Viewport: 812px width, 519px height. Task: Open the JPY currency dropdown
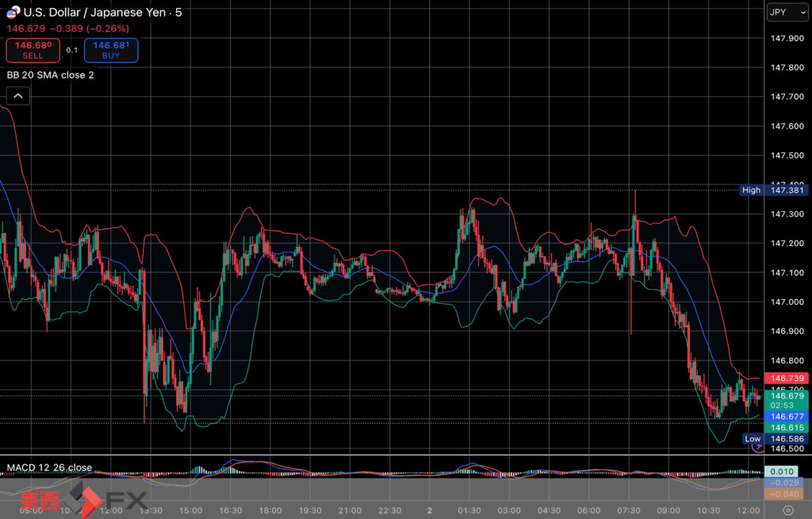click(787, 13)
